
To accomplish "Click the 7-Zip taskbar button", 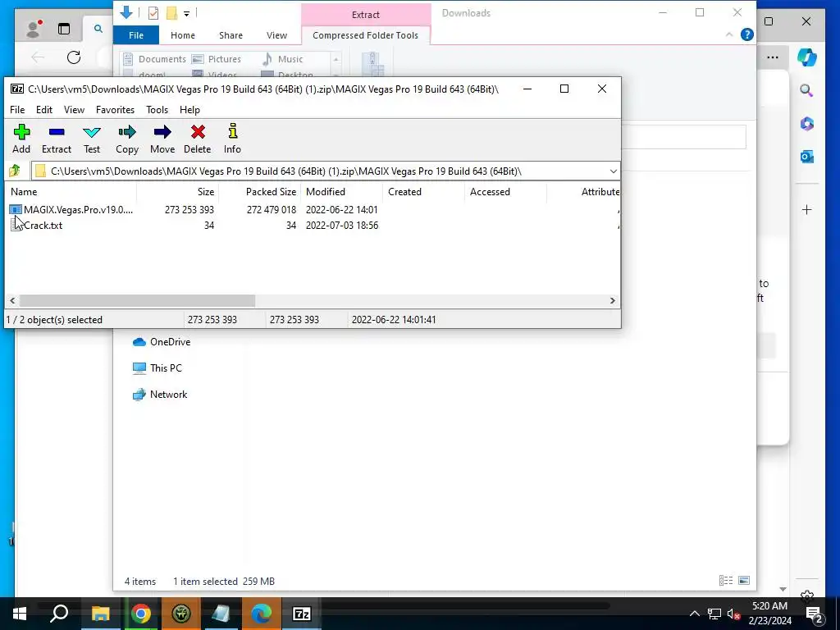I will point(302,614).
